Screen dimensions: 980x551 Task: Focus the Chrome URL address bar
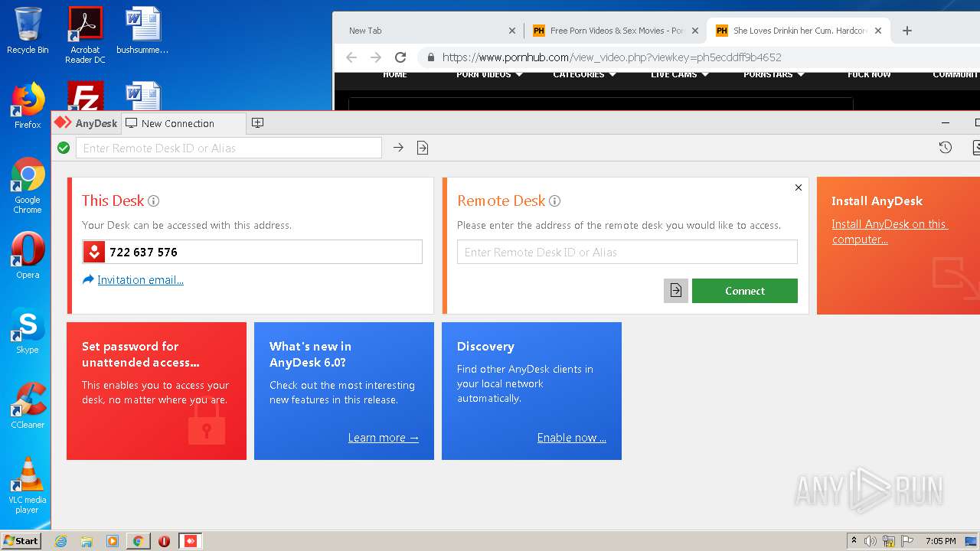697,57
